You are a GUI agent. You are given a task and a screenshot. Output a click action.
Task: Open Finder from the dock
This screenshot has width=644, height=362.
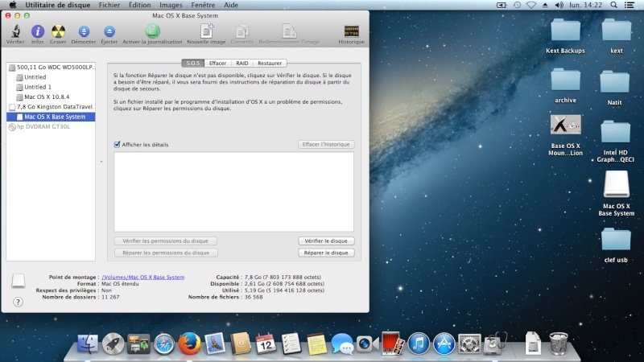(x=88, y=344)
